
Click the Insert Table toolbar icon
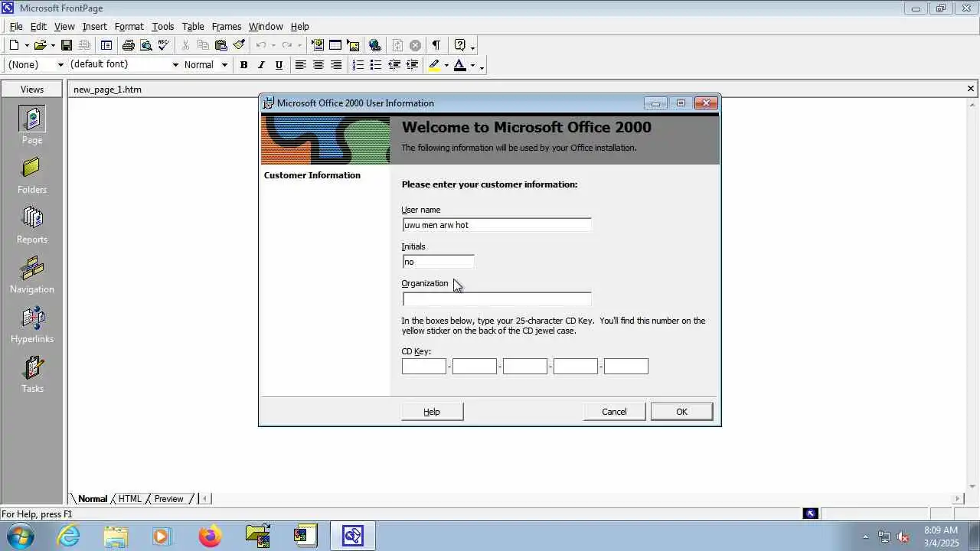pyautogui.click(x=335, y=45)
